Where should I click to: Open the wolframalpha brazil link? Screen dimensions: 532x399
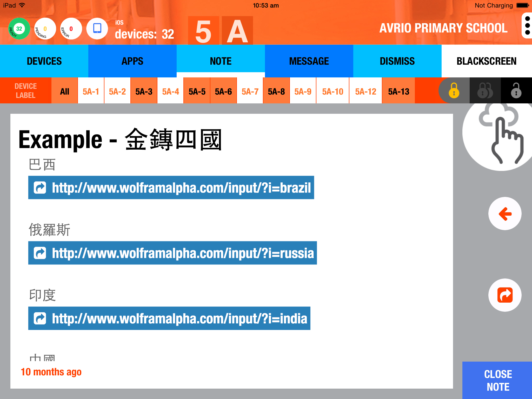click(x=171, y=188)
